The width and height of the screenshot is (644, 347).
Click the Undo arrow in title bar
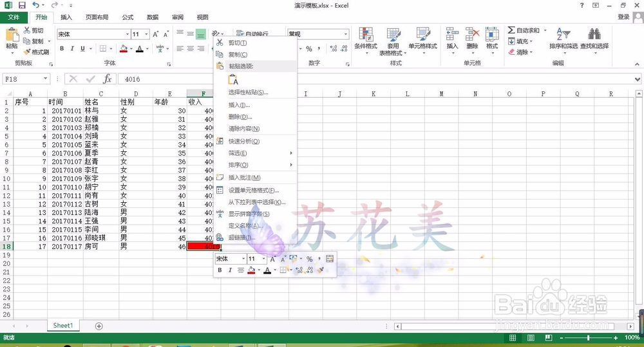click(35, 5)
